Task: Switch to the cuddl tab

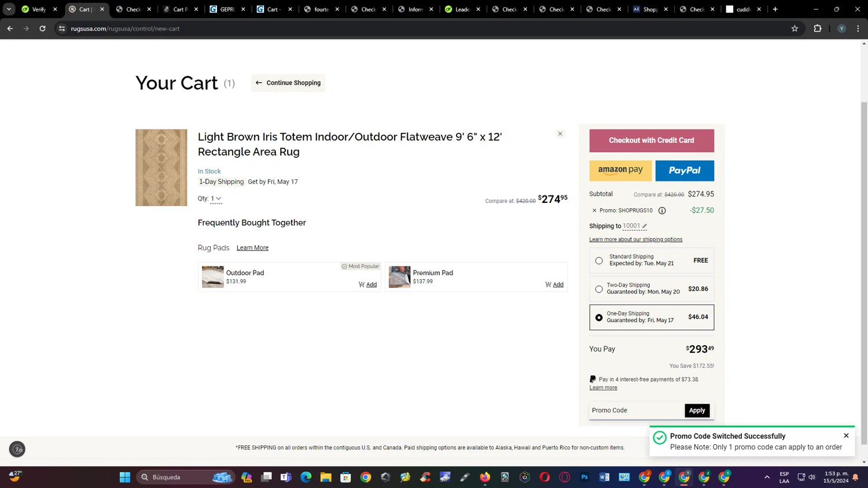Action: [x=744, y=9]
